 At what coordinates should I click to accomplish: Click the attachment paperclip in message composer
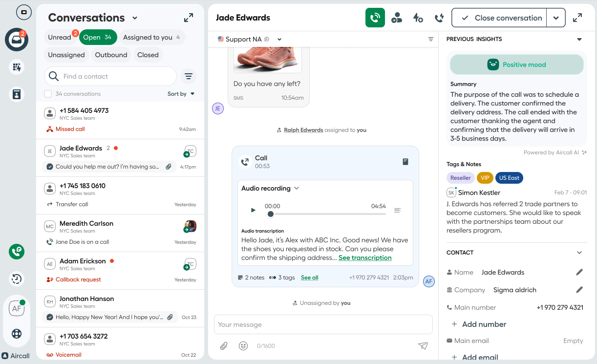(224, 346)
